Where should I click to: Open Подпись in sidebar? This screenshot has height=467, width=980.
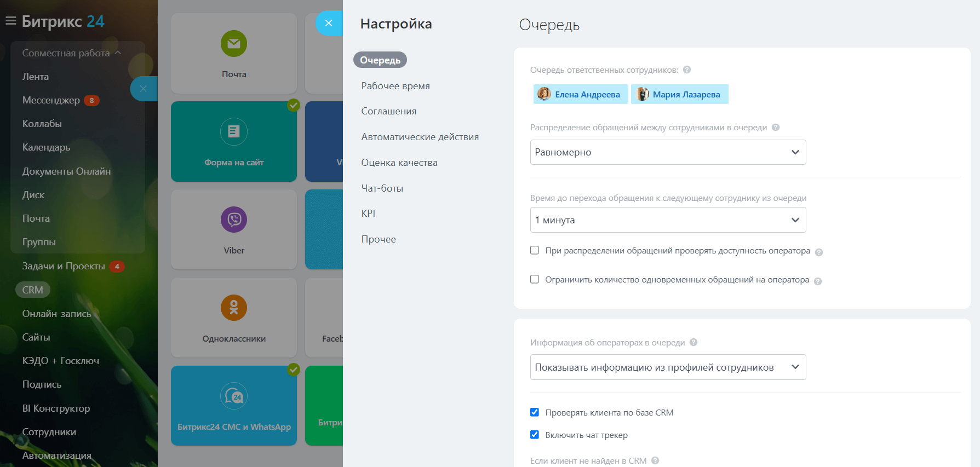[x=42, y=384]
